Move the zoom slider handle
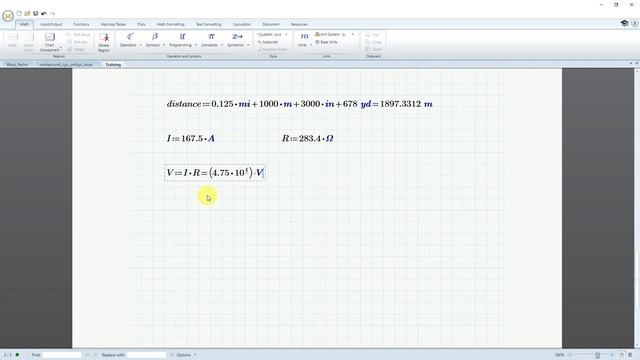Viewport: 640px width, 360px height. coord(598,355)
